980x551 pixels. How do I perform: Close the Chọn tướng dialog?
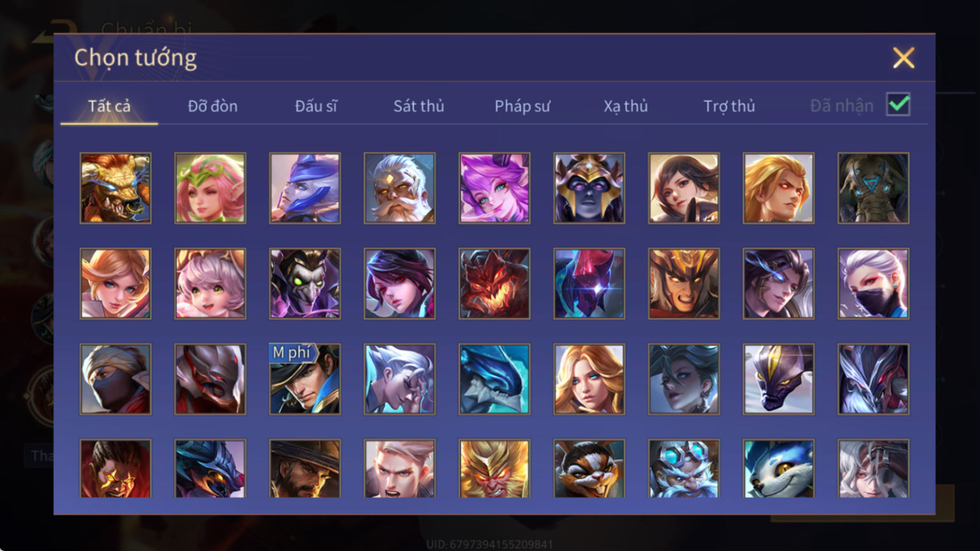click(x=903, y=58)
